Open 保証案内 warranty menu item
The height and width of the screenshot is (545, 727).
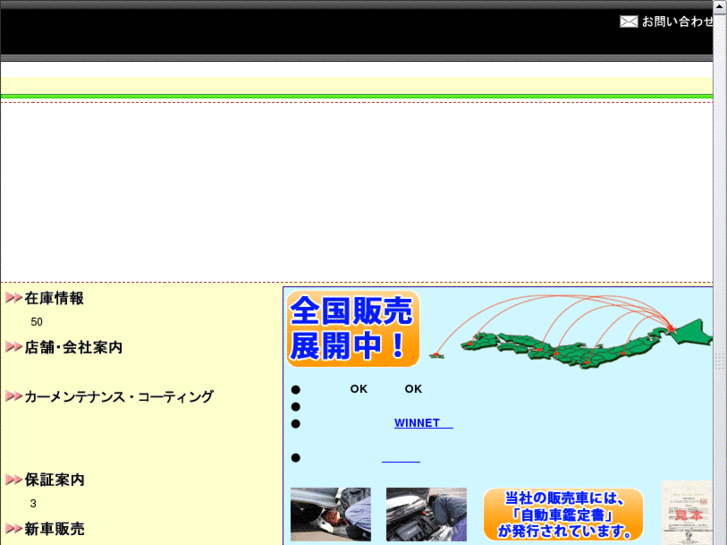tap(55, 480)
